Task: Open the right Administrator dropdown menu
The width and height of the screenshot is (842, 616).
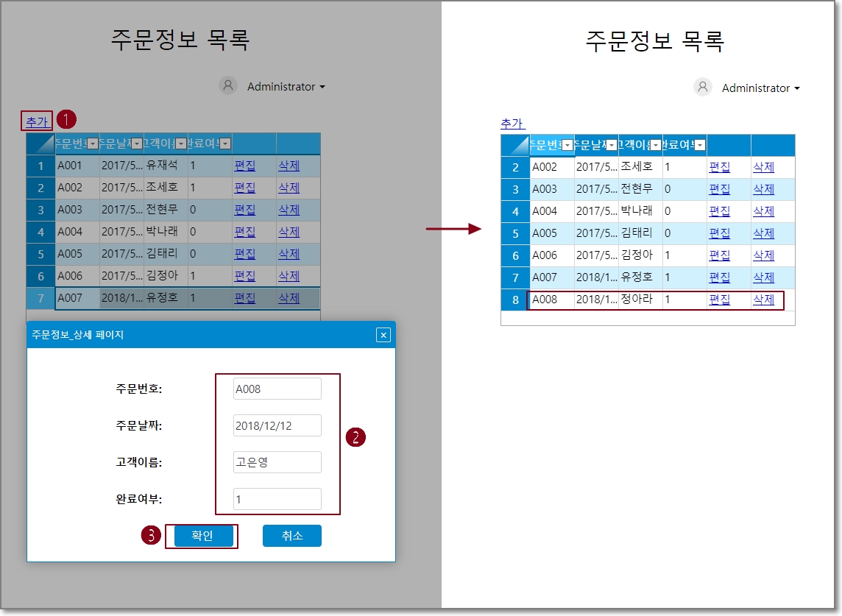Action: [x=760, y=88]
